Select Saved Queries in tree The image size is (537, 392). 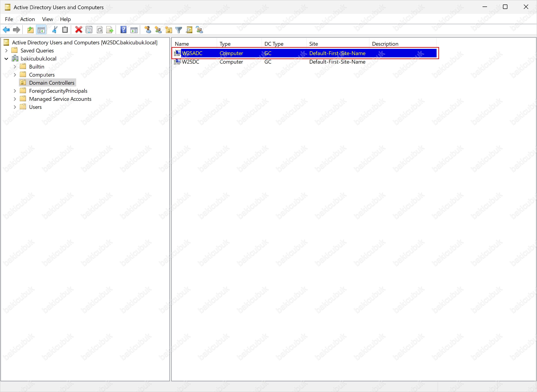pos(37,51)
